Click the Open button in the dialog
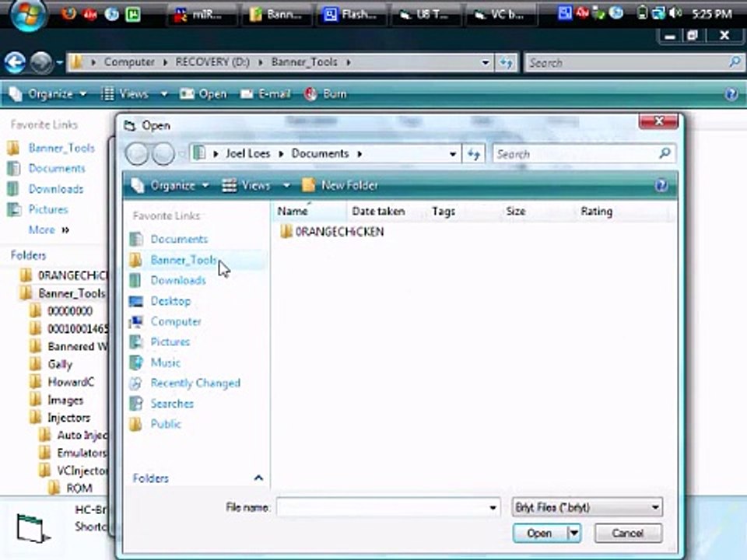This screenshot has height=560, width=747. tap(540, 534)
